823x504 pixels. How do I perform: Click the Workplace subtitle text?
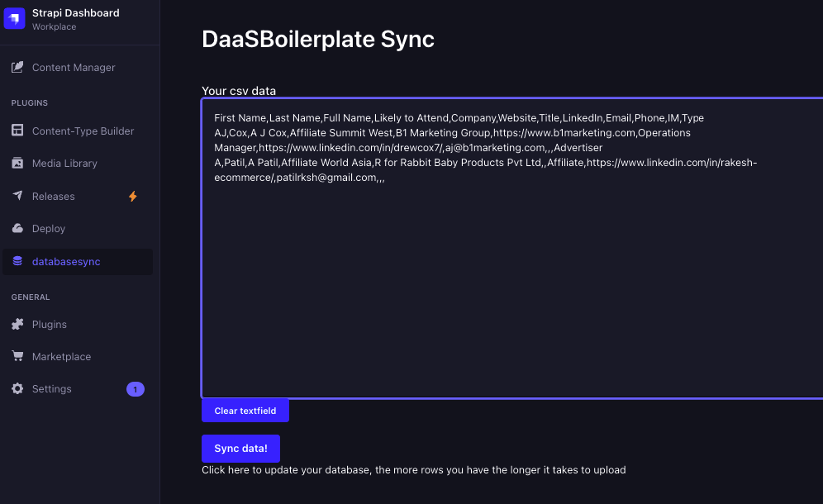coord(54,26)
